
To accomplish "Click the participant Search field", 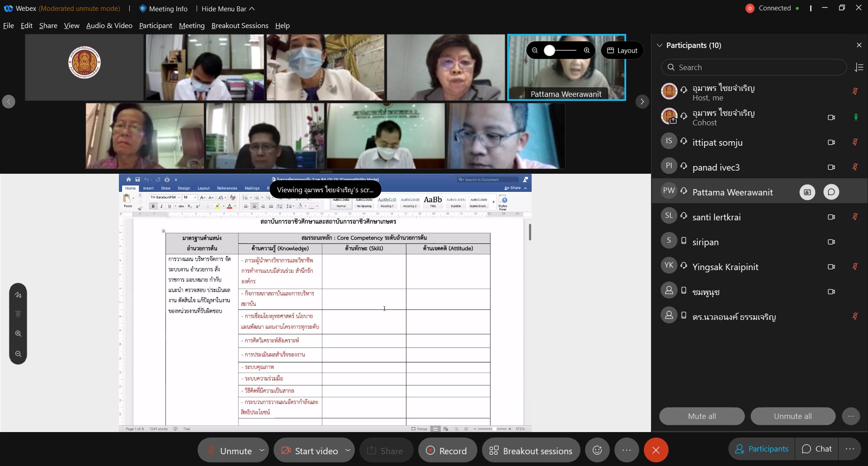I will click(x=754, y=67).
